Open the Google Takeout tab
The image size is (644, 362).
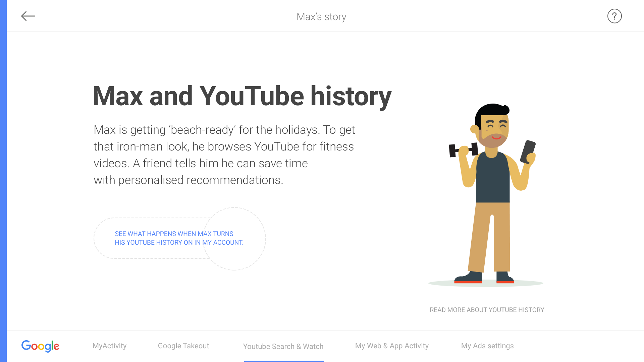[x=183, y=346]
